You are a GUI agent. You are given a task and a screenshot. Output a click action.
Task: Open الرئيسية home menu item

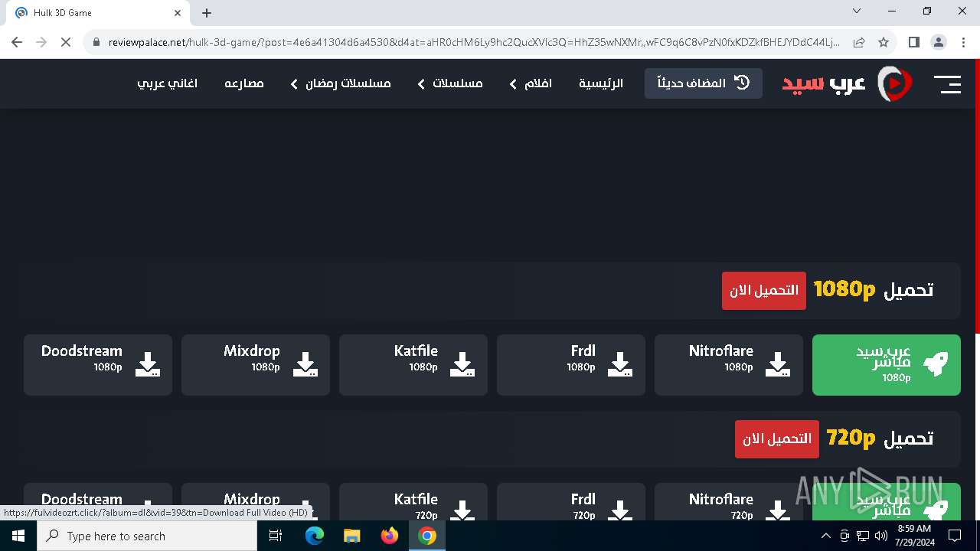click(601, 83)
